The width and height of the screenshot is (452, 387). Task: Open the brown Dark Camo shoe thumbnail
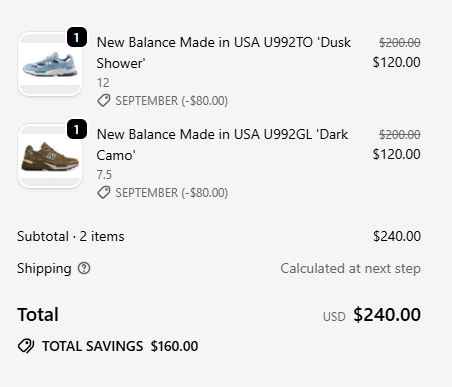pyautogui.click(x=50, y=156)
